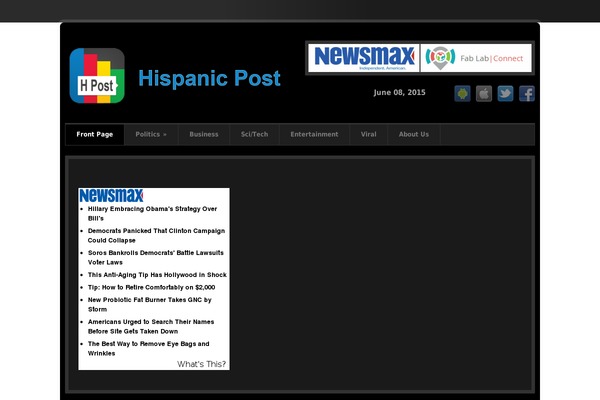Open the About Us page

(414, 134)
